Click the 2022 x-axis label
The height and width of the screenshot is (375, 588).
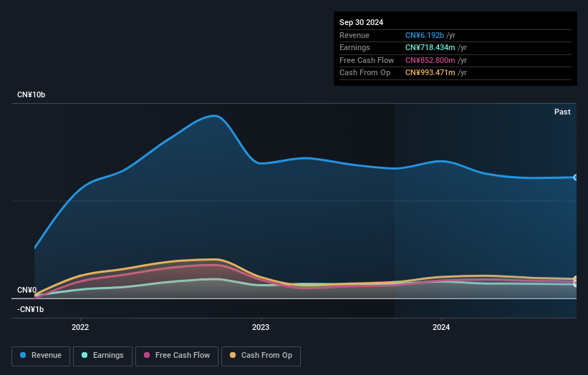(x=80, y=328)
